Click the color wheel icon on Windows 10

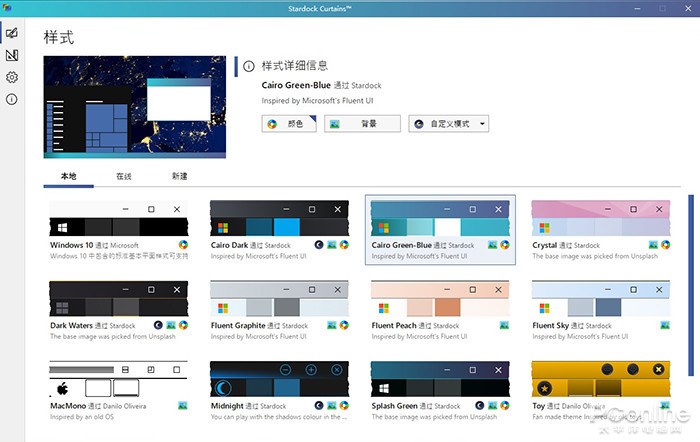point(183,245)
